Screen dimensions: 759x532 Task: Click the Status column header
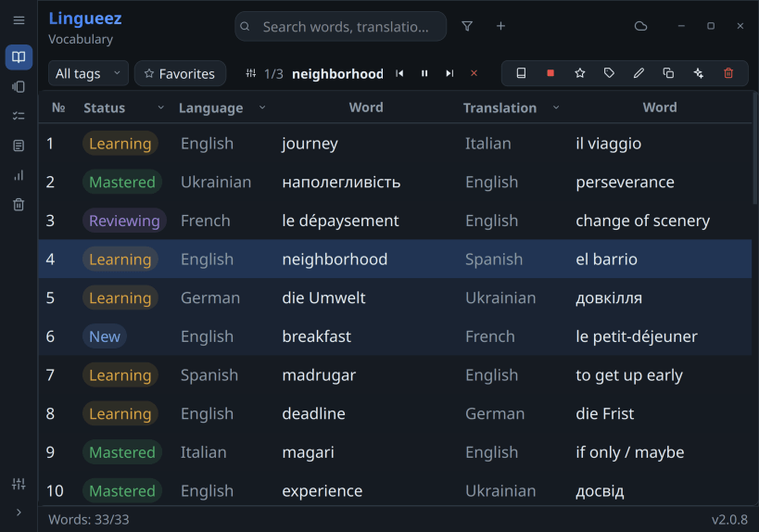(x=104, y=108)
